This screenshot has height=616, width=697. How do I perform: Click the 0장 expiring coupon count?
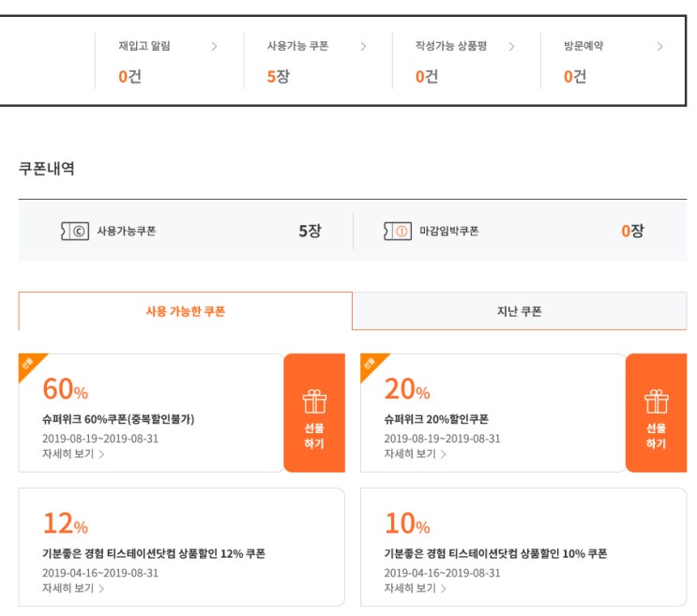(632, 231)
